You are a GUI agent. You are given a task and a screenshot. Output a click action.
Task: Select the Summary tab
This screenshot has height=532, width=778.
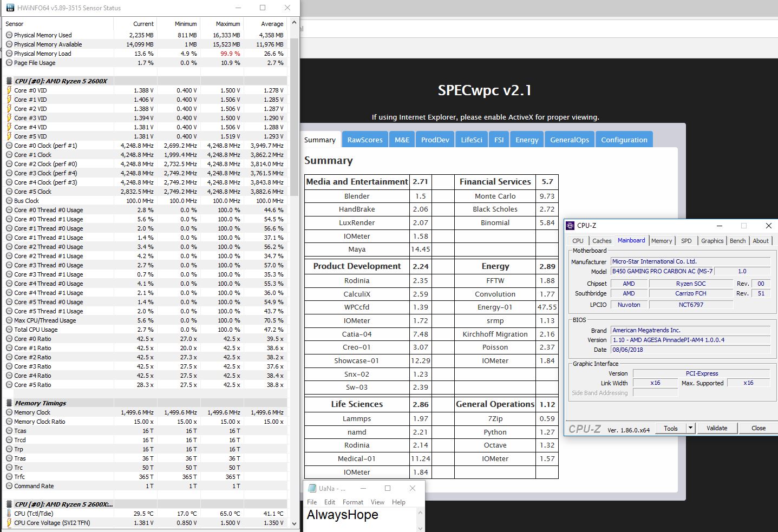[x=320, y=140]
